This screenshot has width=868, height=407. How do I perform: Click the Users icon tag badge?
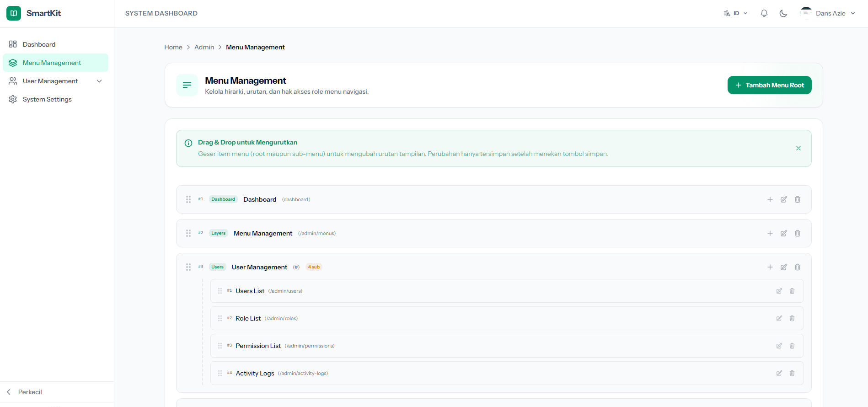tap(218, 267)
